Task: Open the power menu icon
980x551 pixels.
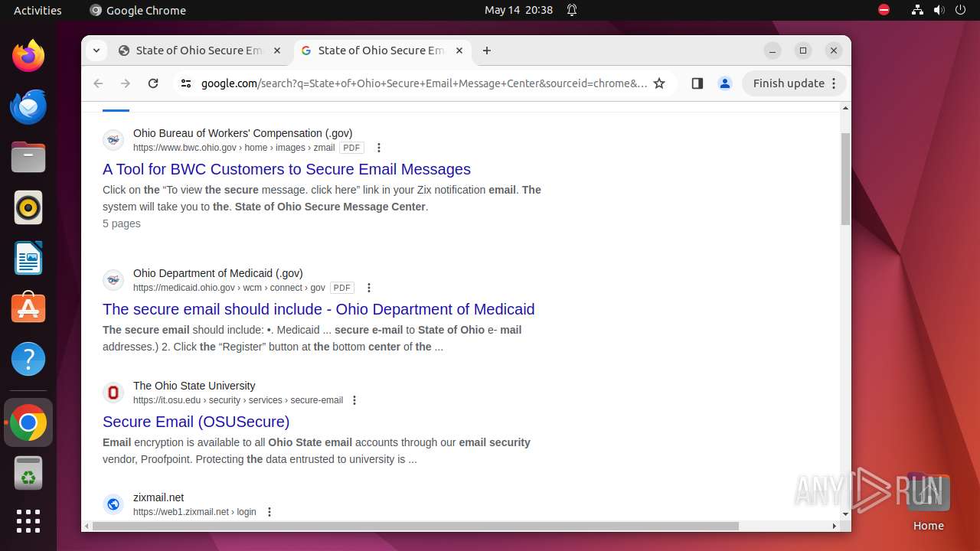Action: [x=960, y=10]
